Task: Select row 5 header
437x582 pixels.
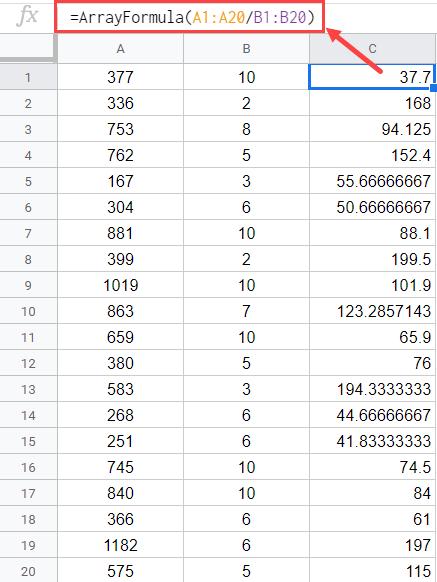Action: (x=29, y=181)
